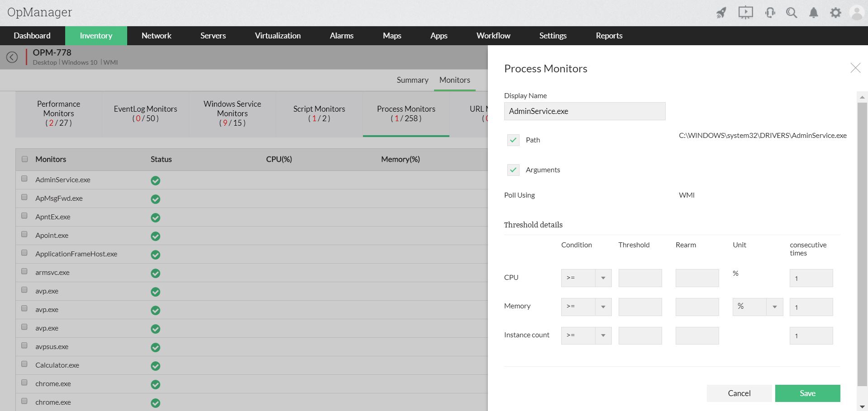The image size is (868, 411).
Task: Open the Memory unit dropdown
Action: click(758, 307)
